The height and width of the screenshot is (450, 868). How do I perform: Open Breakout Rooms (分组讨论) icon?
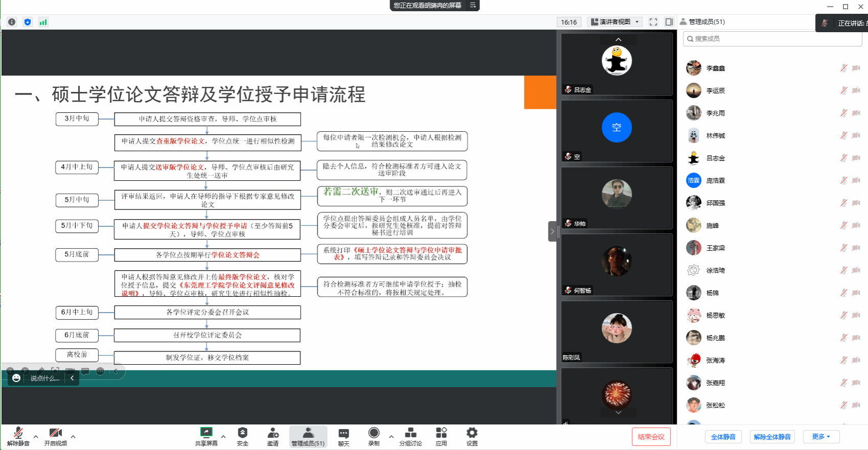[410, 433]
